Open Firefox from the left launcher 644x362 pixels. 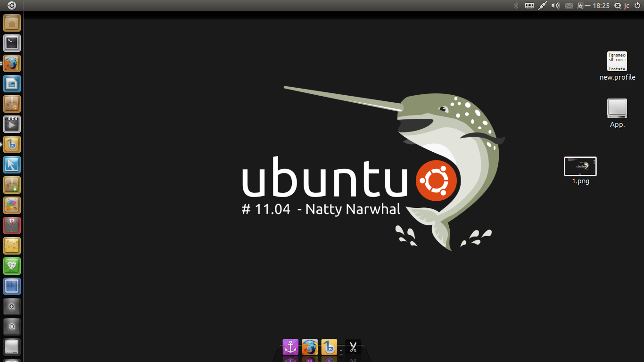coord(12,63)
